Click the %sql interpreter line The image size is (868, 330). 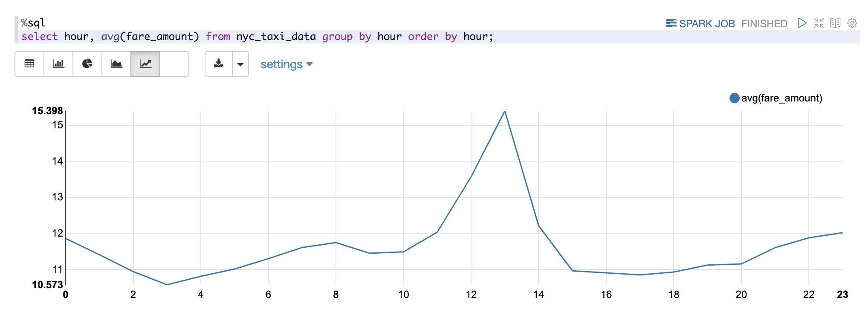(x=33, y=23)
